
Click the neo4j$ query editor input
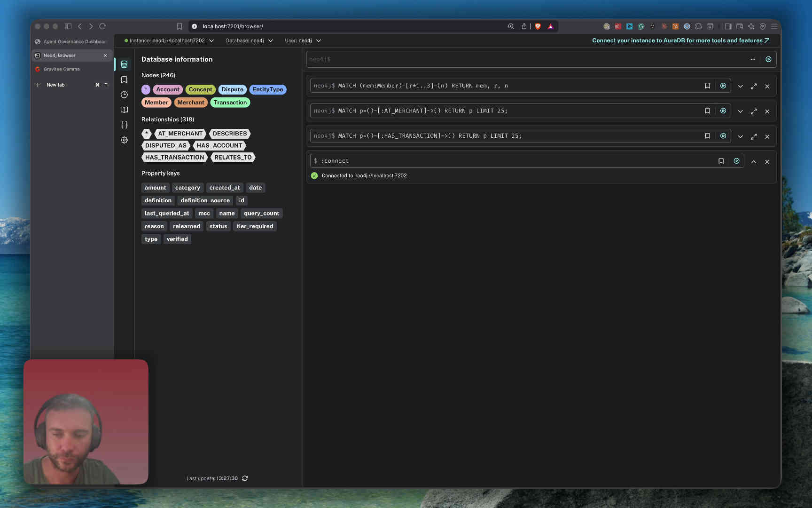pyautogui.click(x=526, y=59)
